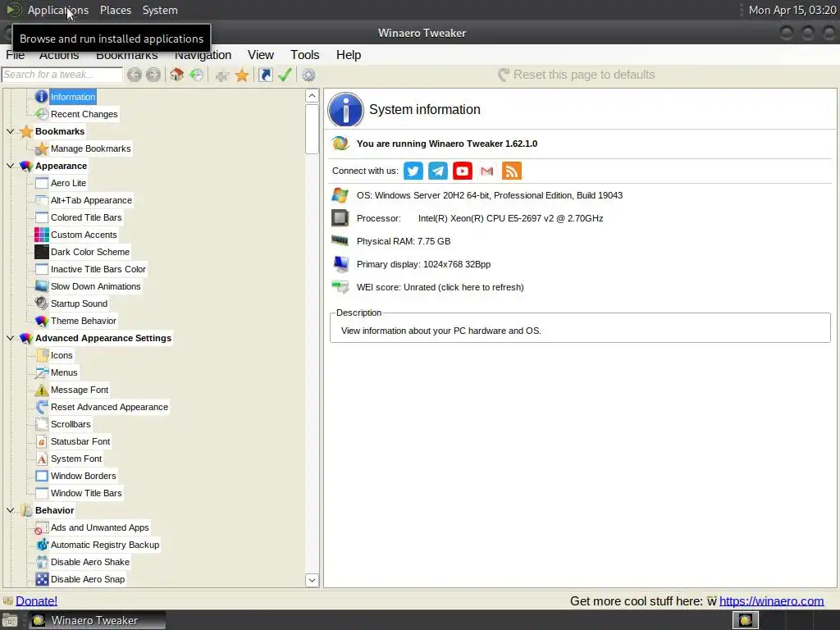
Task: Click the green checkmark toolbar icon
Action: 285,75
